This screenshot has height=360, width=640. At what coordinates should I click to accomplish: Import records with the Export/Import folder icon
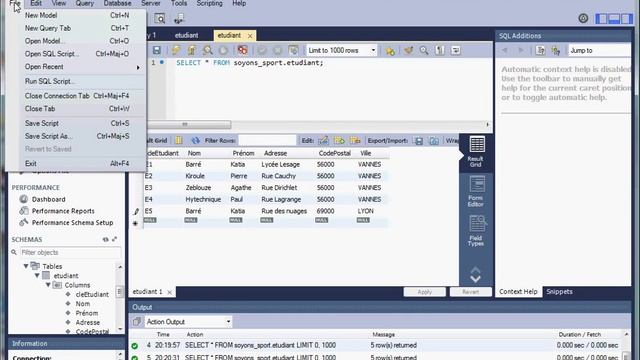[434, 140]
